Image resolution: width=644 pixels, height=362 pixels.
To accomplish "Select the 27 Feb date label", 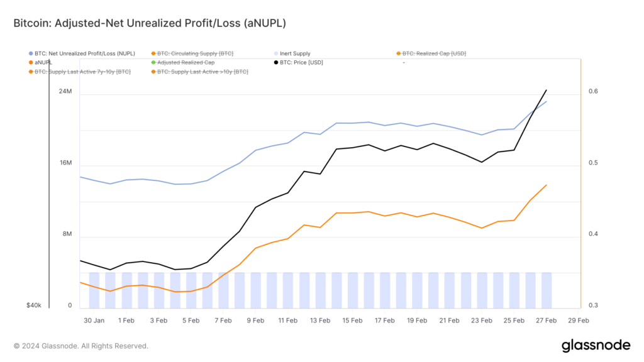I will point(546,321).
